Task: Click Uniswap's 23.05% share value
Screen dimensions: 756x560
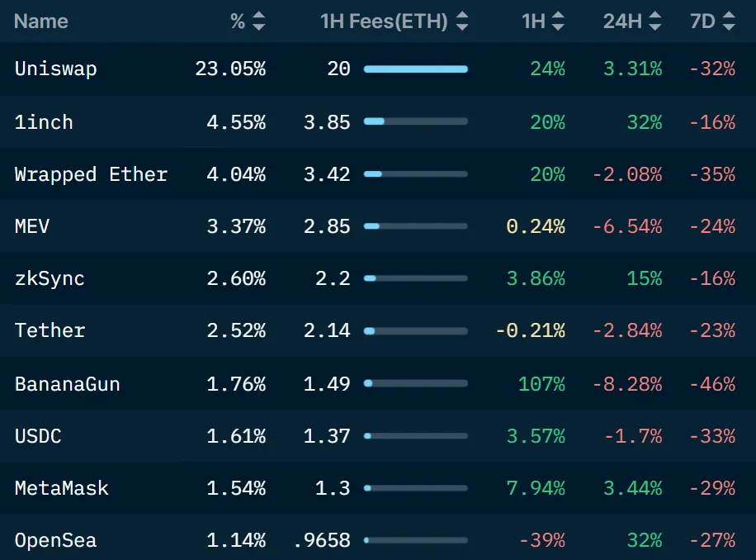Action: tap(230, 69)
